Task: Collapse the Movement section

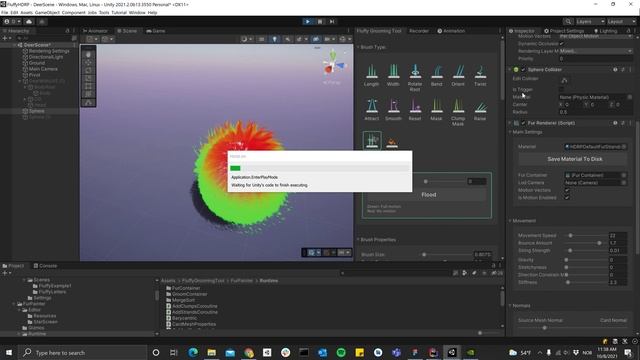Action: pos(510,221)
